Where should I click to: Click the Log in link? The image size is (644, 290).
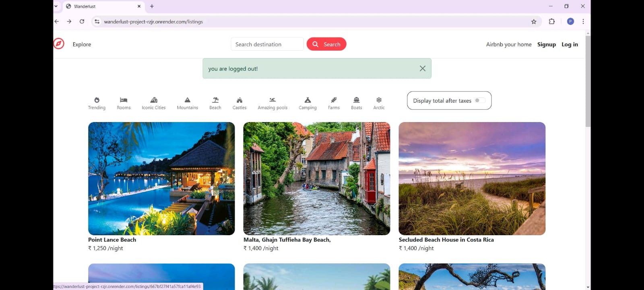(x=570, y=44)
